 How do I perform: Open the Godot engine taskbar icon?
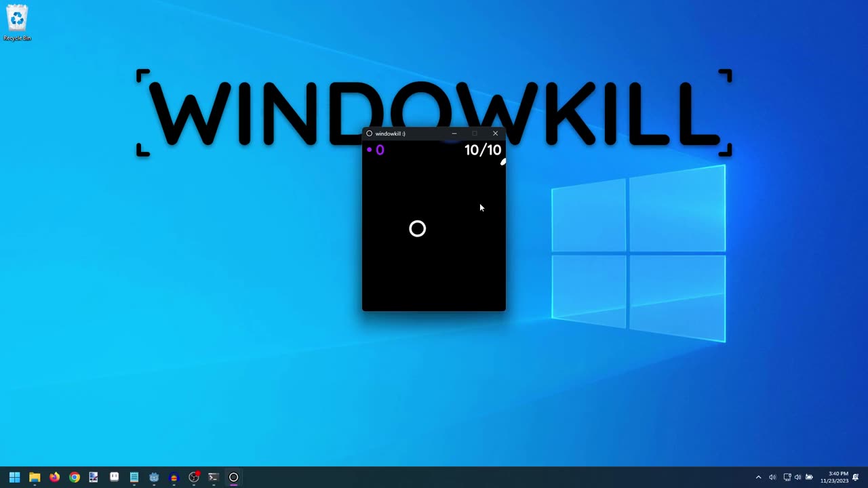154,477
